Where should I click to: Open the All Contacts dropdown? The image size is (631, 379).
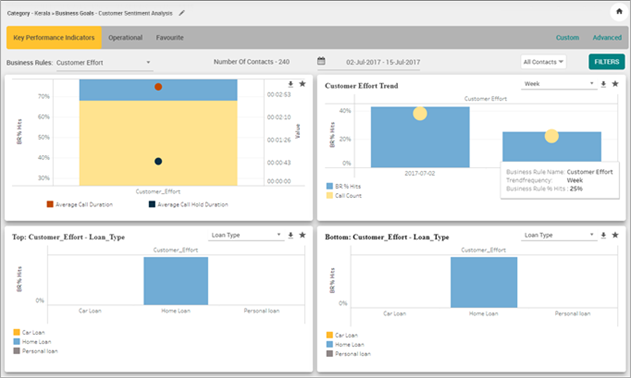(x=543, y=62)
